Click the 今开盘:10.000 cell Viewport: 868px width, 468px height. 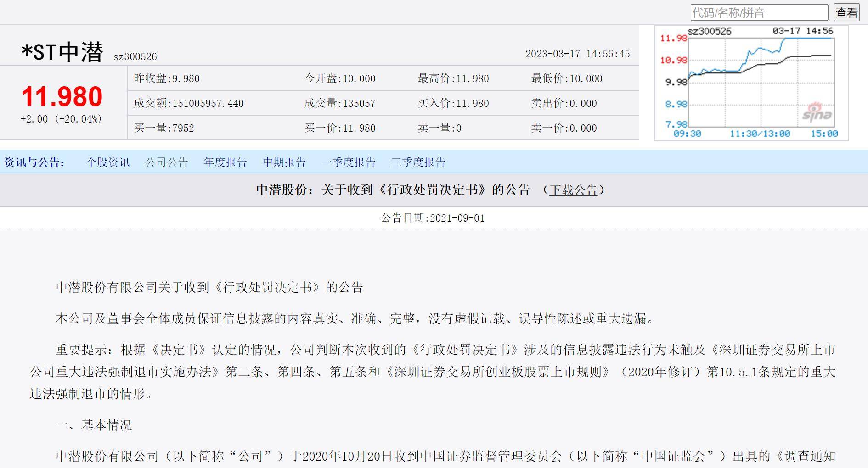point(340,78)
